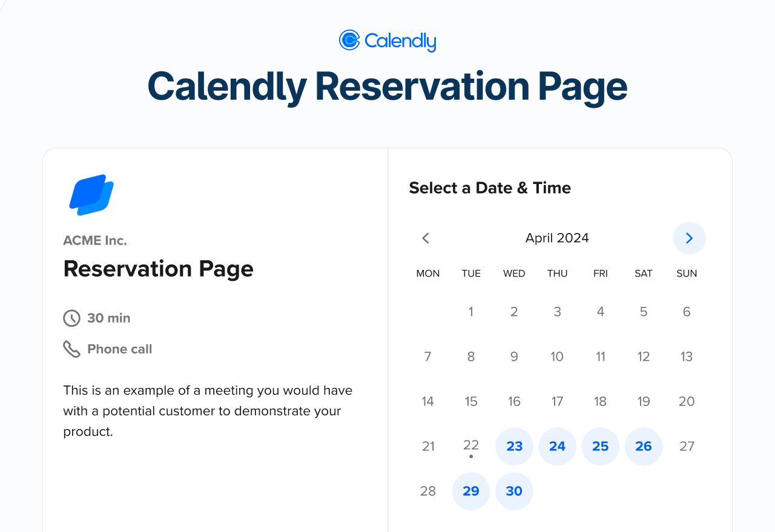Click the Calendly logo at top
The width and height of the screenshot is (775, 532).
click(387, 41)
